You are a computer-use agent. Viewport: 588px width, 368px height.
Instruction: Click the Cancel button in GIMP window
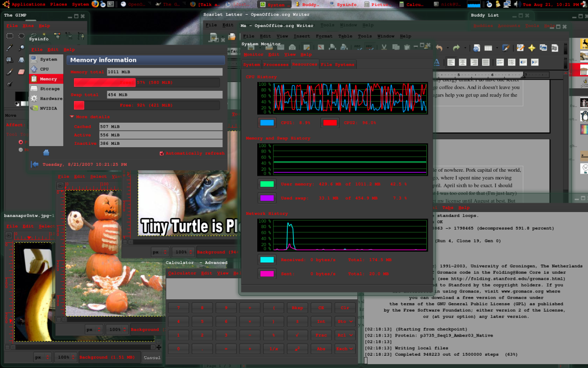(x=152, y=357)
